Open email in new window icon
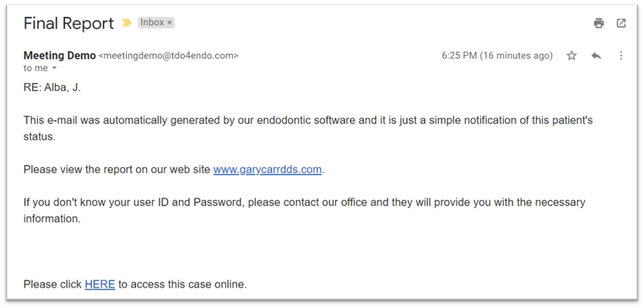The image size is (644, 308). (x=621, y=23)
